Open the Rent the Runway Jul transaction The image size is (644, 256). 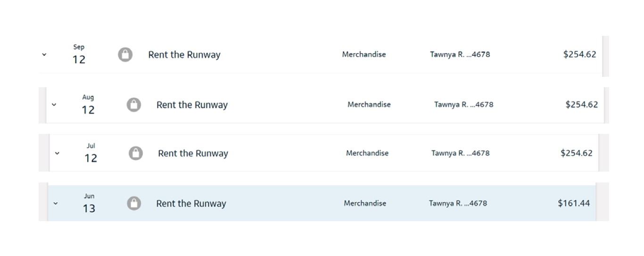pos(193,153)
